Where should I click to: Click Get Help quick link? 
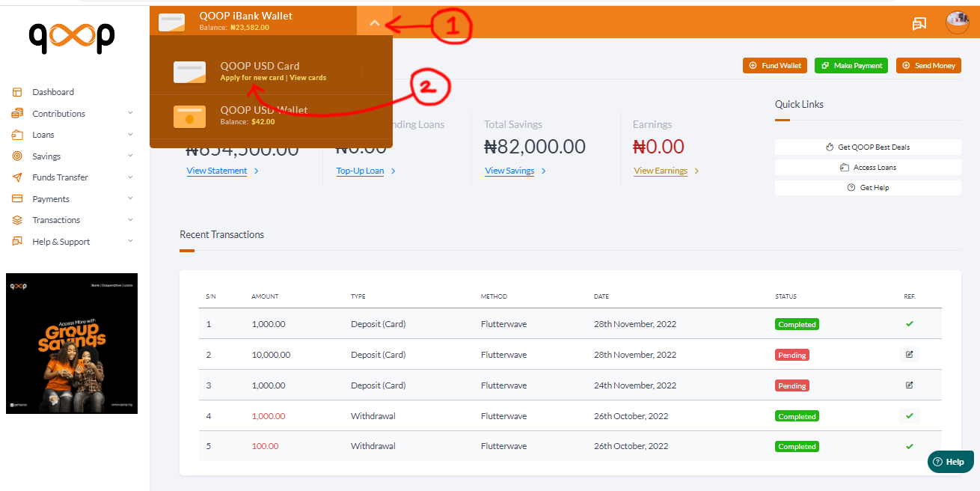[x=868, y=188]
